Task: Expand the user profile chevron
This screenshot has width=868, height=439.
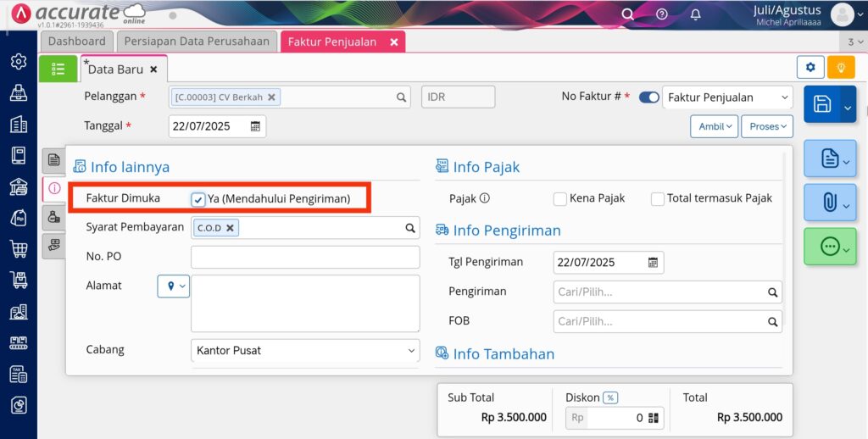Action: click(x=860, y=15)
